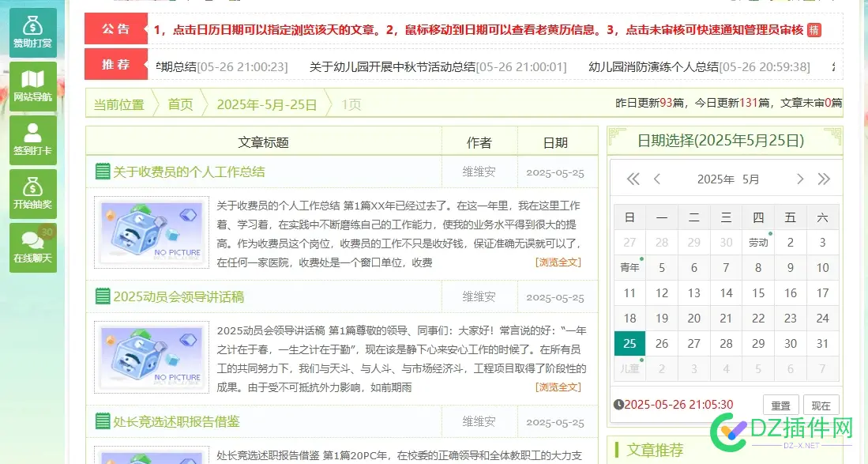Jump to the previous year with the double-left arrow

coord(632,179)
